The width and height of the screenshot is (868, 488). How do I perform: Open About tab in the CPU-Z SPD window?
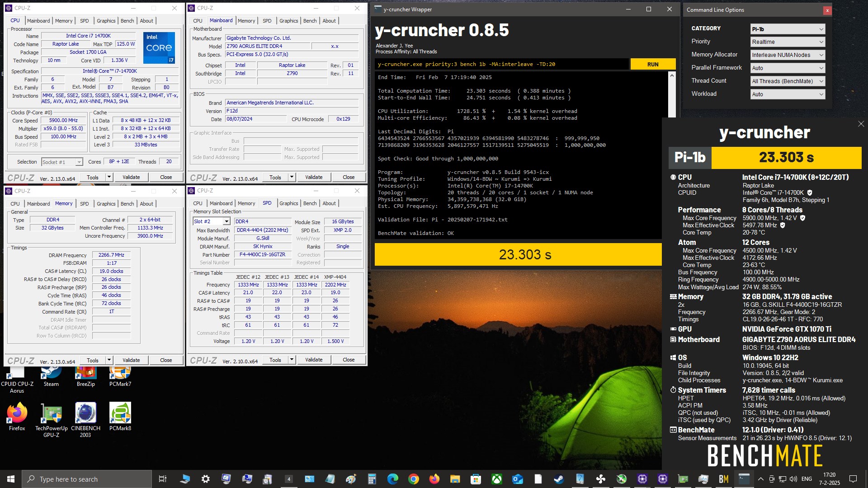(329, 203)
